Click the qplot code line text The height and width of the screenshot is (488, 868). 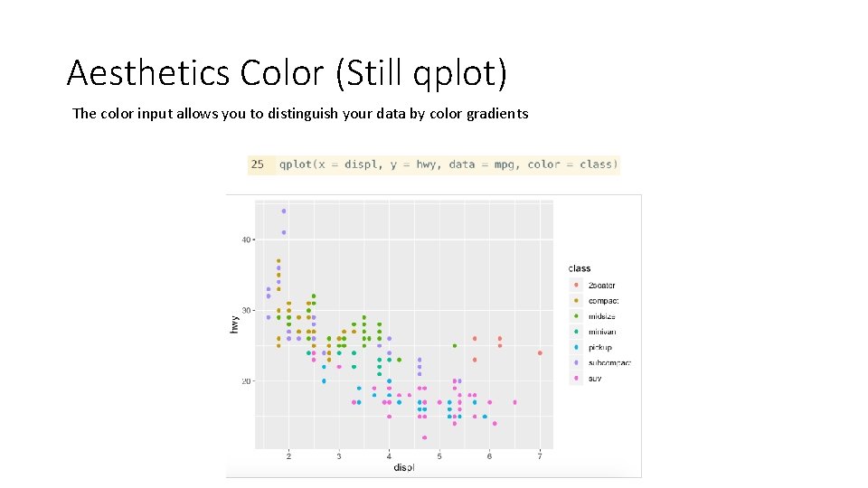448,164
